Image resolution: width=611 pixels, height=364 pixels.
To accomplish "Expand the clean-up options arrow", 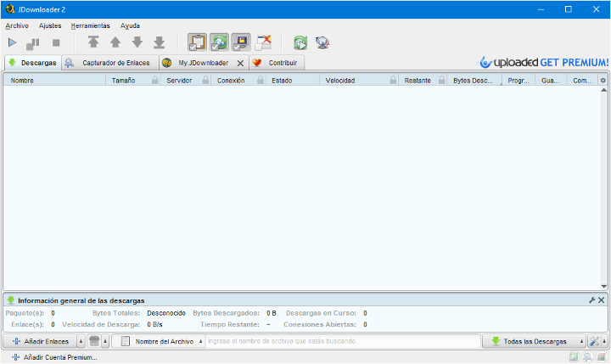I will click(105, 341).
